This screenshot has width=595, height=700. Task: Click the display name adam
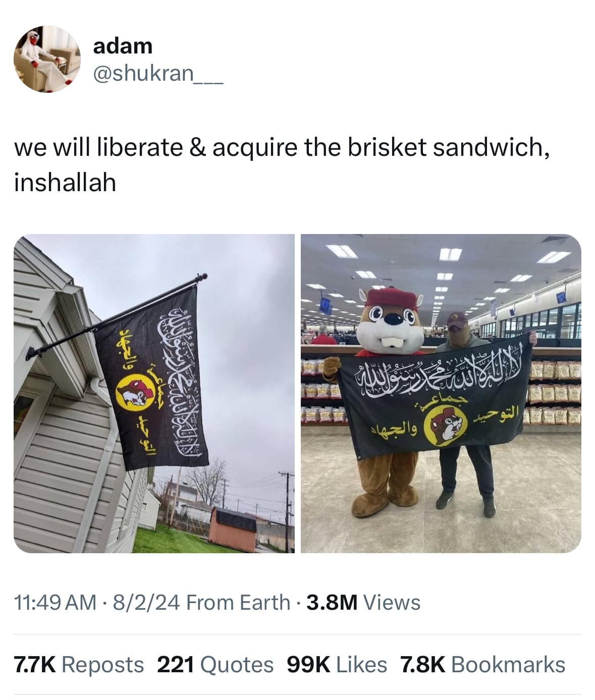point(123,46)
